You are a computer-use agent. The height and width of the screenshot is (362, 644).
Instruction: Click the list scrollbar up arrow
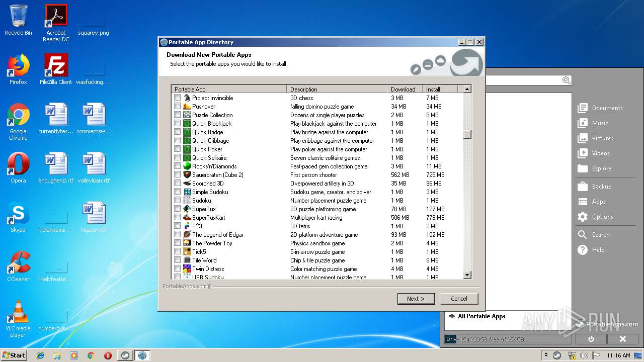coord(467,89)
